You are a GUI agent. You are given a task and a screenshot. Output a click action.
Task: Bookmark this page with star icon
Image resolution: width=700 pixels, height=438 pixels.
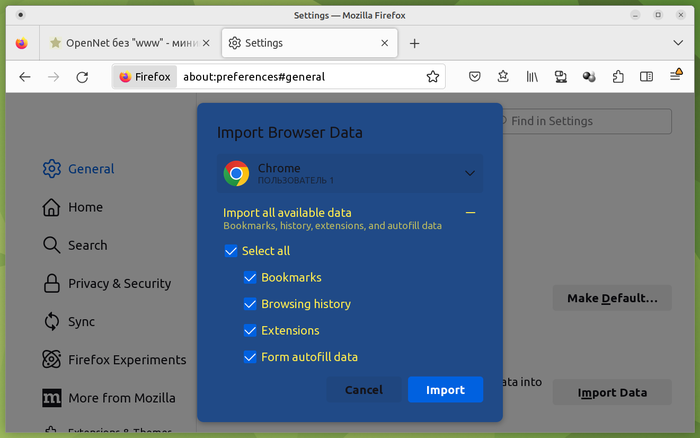433,77
